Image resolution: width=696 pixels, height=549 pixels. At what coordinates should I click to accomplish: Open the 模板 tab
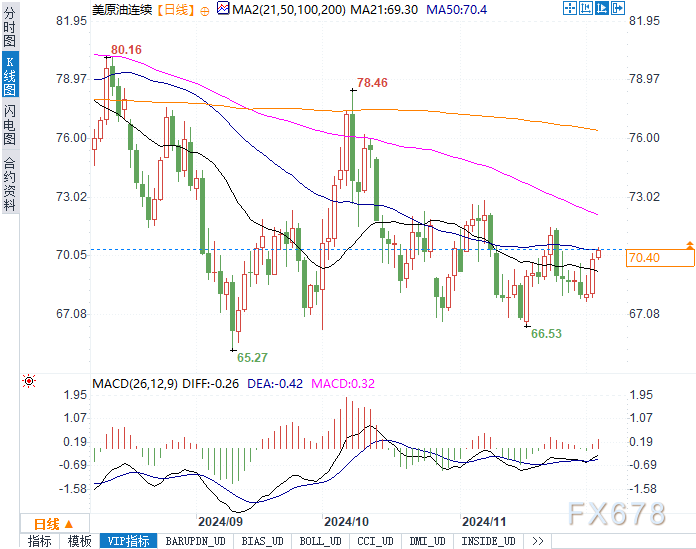79,541
